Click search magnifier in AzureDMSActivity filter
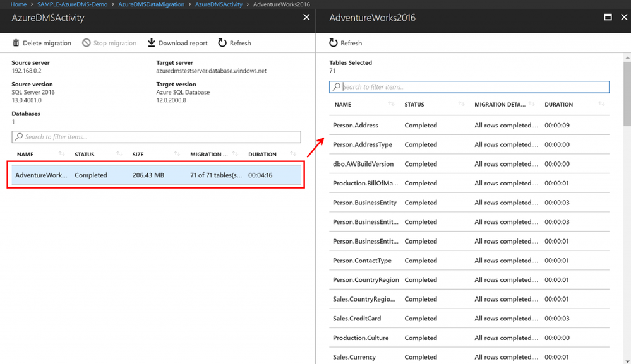This screenshot has width=631, height=364. [19, 137]
